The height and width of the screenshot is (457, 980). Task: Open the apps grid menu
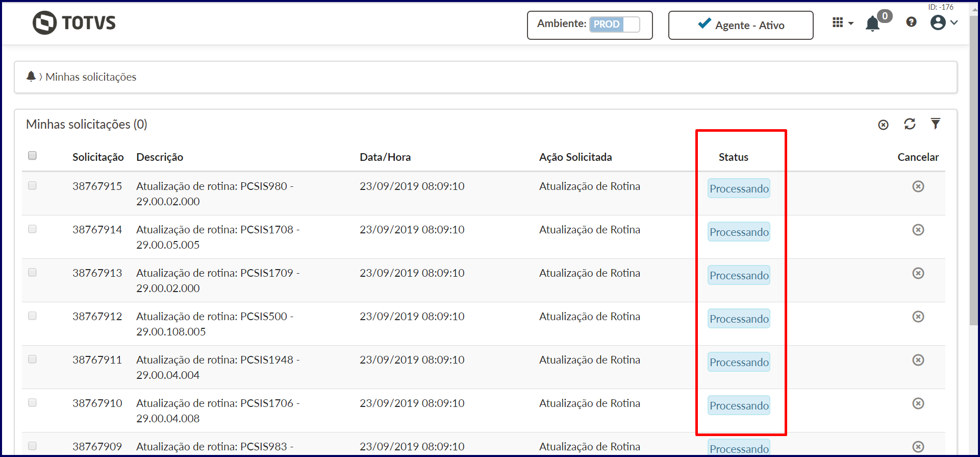click(842, 23)
